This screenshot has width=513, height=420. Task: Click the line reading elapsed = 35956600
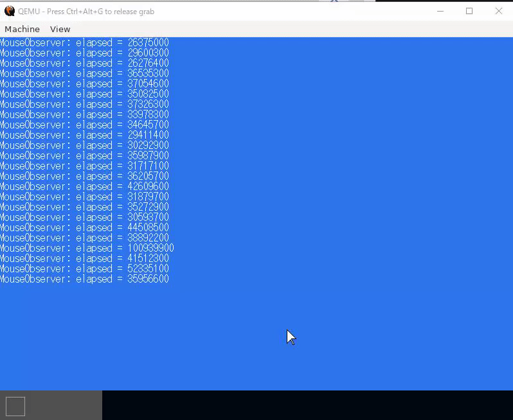[x=84, y=279]
